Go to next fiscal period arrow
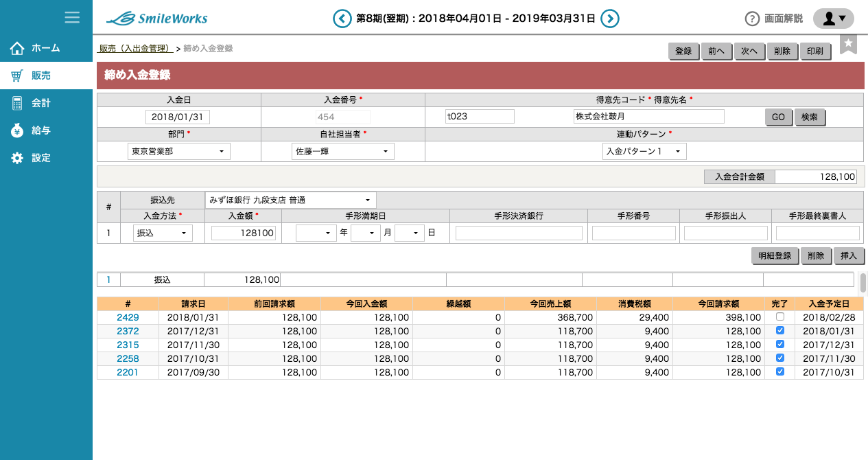This screenshot has width=868, height=460. point(610,19)
